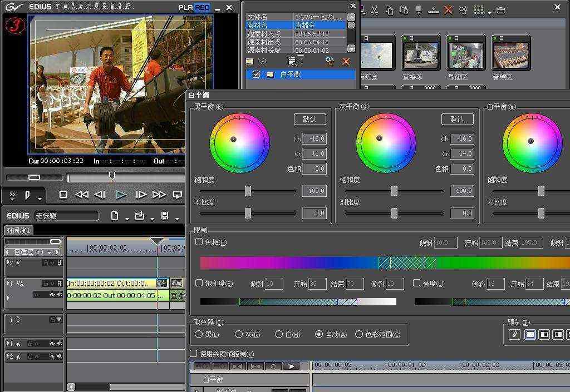
Task: Click the Fast Forward button in the player
Action: tap(159, 195)
